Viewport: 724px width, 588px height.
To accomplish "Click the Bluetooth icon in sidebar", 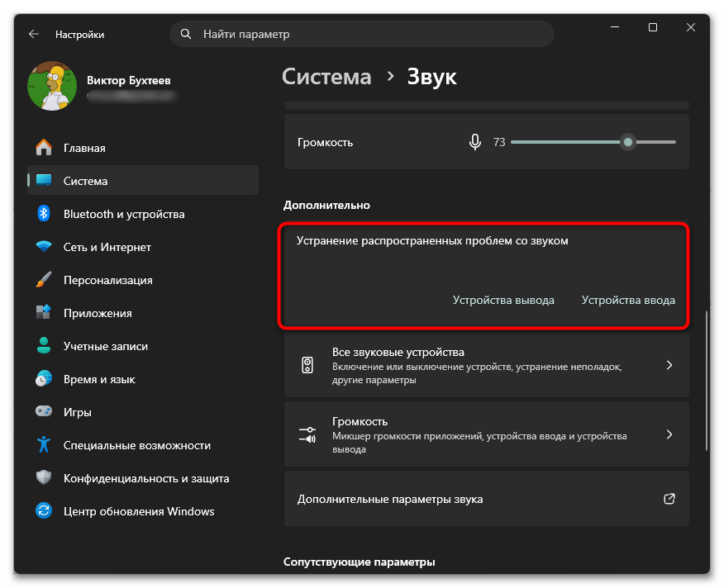I will tap(44, 214).
